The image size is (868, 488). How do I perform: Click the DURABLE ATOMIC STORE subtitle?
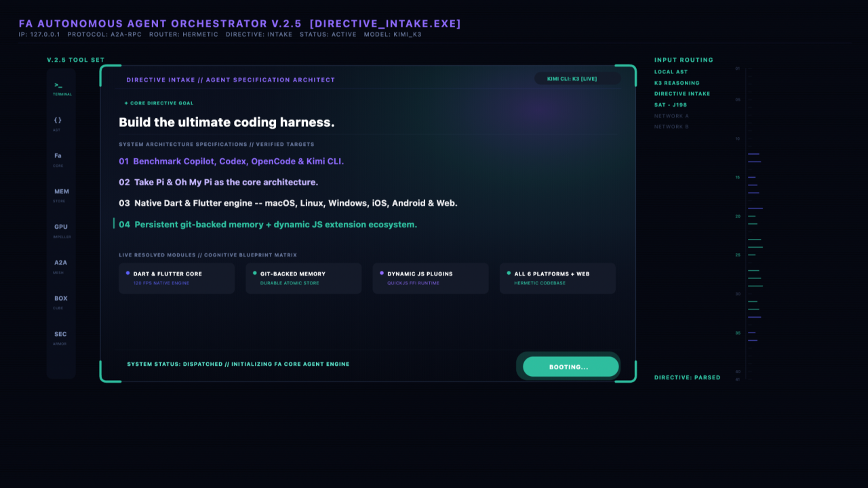(x=290, y=283)
